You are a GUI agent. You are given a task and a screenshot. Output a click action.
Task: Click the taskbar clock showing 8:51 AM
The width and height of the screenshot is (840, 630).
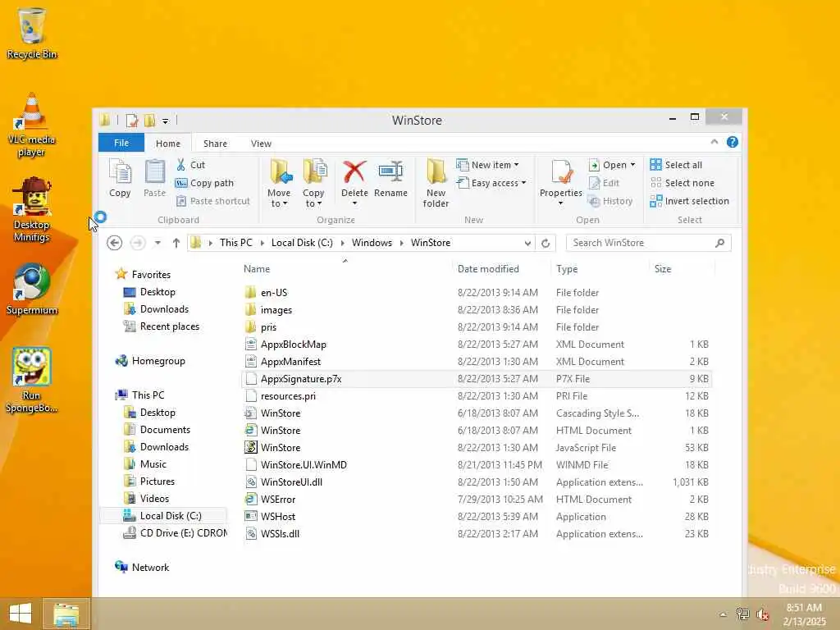coord(804,614)
